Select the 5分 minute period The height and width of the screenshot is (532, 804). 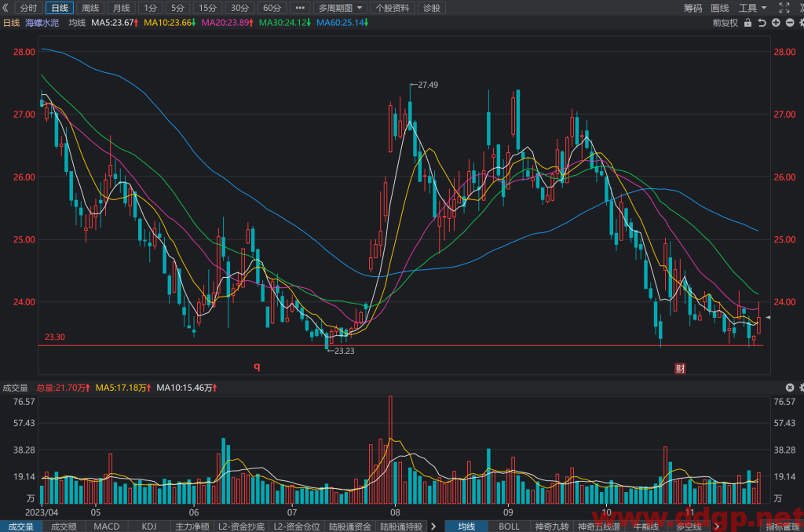tap(177, 8)
